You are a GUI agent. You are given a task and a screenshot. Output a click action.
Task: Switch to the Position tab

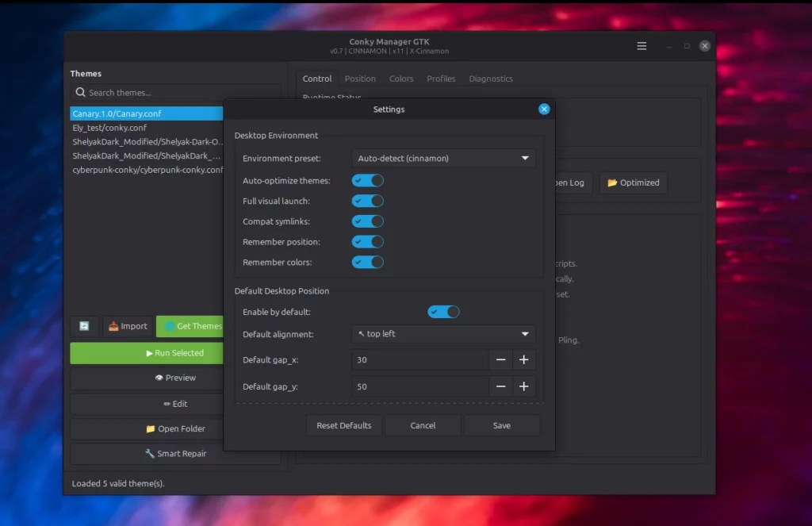pyautogui.click(x=360, y=79)
